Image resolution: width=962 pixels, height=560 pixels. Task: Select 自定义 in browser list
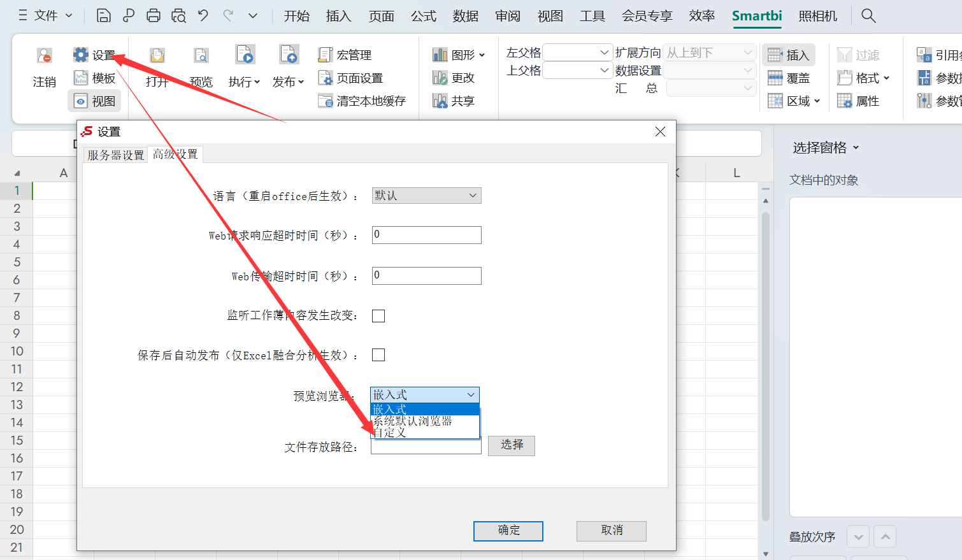tap(425, 433)
